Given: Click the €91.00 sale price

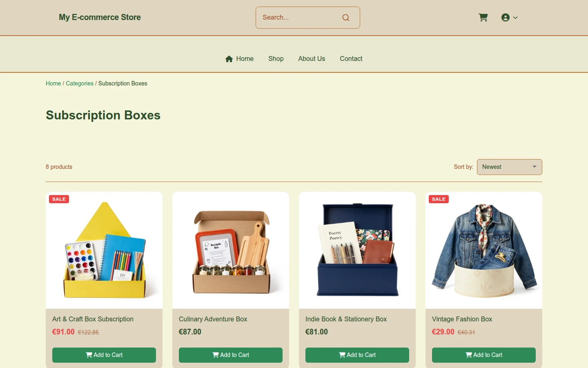Looking at the screenshot, I should click(x=63, y=332).
